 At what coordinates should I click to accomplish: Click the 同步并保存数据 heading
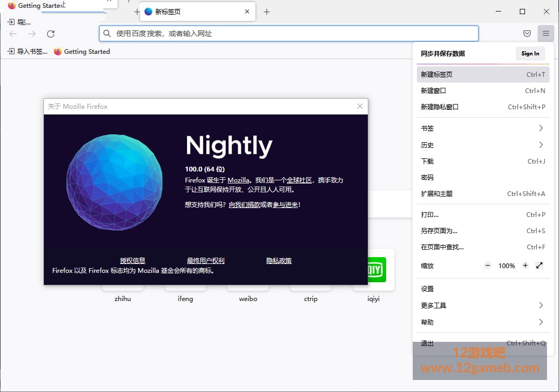(x=443, y=53)
